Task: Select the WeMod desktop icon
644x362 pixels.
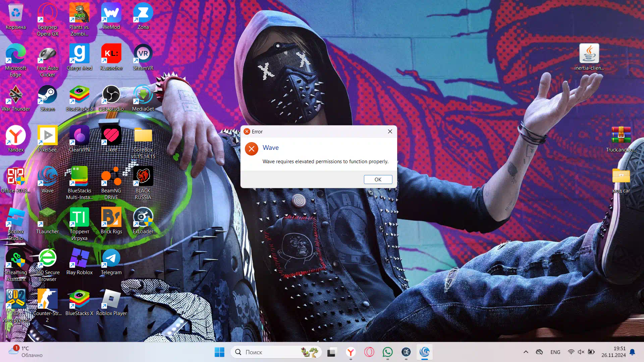Action: [x=111, y=17]
